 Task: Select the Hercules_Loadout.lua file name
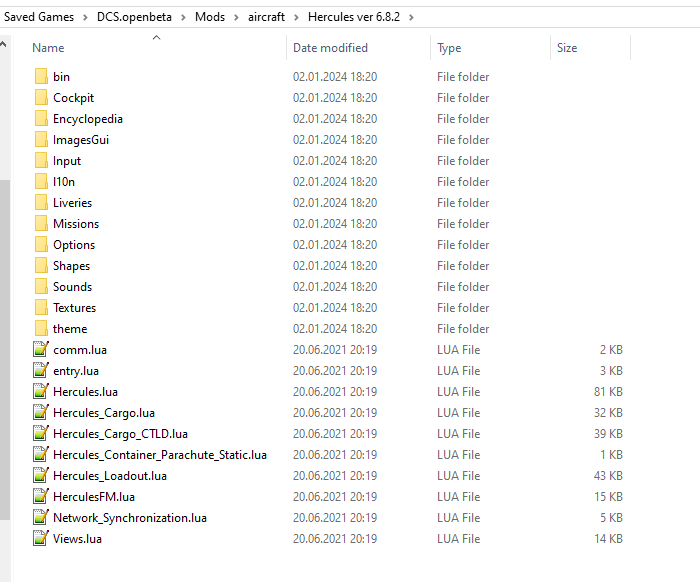pos(110,475)
